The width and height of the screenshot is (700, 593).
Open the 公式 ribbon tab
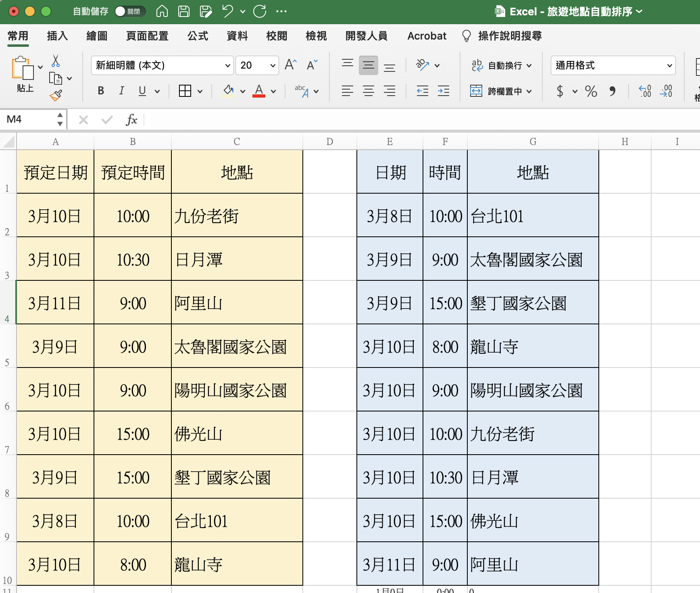click(198, 36)
